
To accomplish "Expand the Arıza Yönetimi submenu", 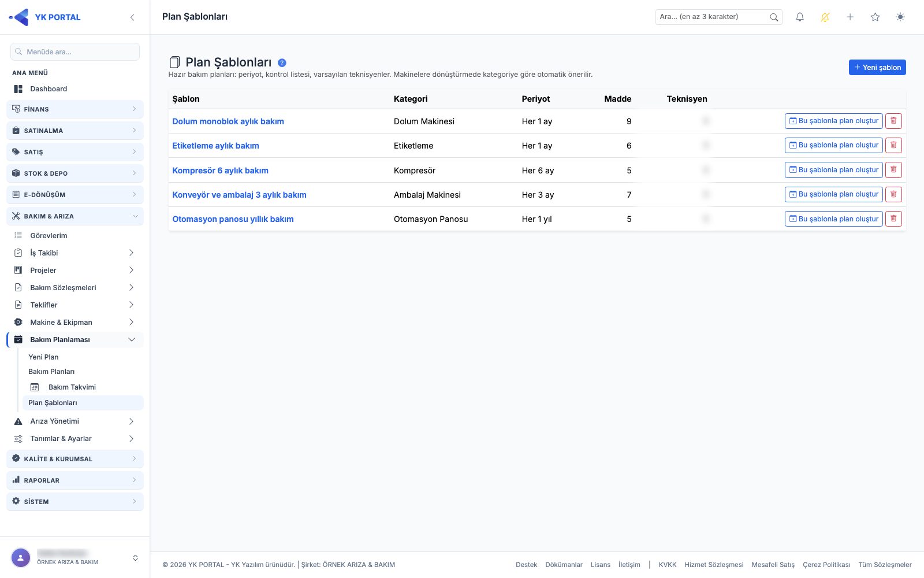I will [75, 421].
